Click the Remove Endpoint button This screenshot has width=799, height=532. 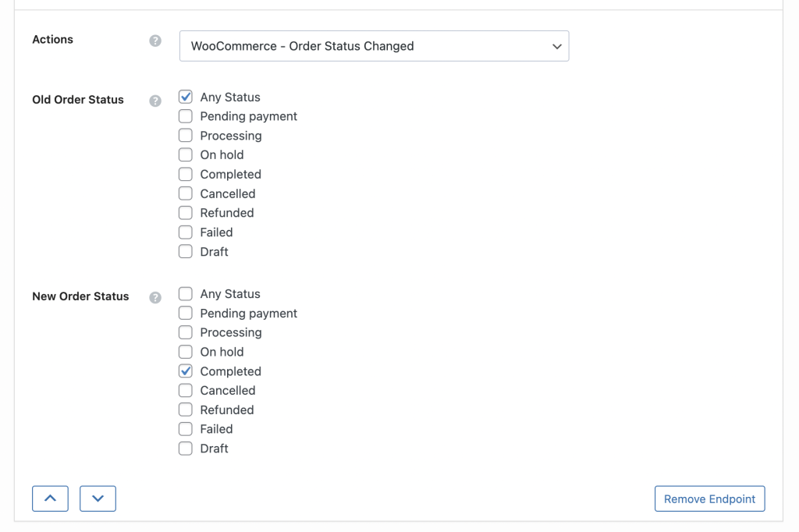709,498
